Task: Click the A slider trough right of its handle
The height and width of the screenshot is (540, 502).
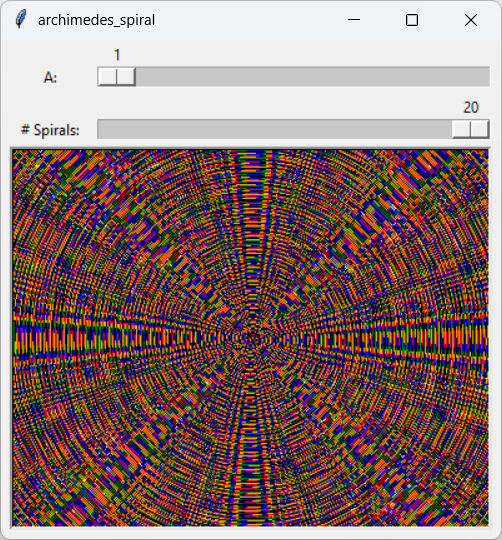Action: [312, 76]
